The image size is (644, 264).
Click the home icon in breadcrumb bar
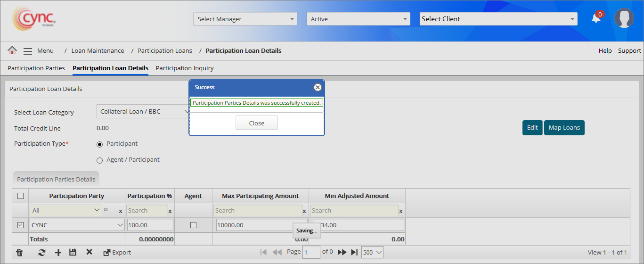tap(12, 50)
